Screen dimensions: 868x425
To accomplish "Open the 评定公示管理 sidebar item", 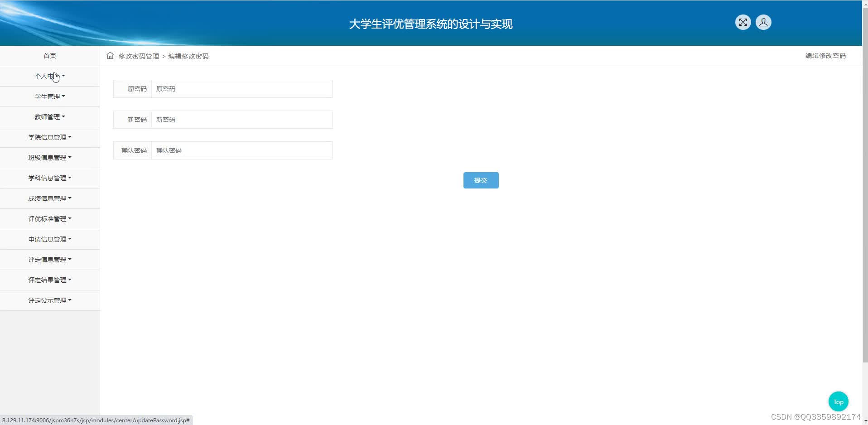I will [x=50, y=300].
